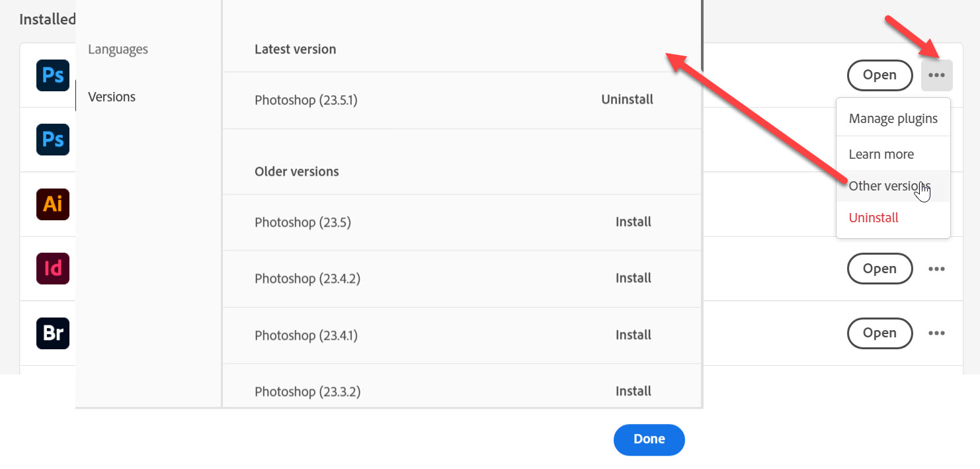Select Manage plugins from the menu
Screen dimensions: 980x469
pos(893,119)
